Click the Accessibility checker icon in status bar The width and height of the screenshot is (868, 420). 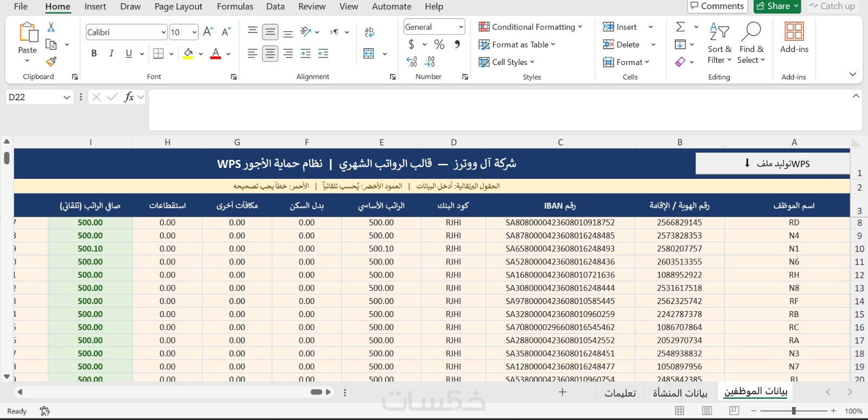click(45, 411)
